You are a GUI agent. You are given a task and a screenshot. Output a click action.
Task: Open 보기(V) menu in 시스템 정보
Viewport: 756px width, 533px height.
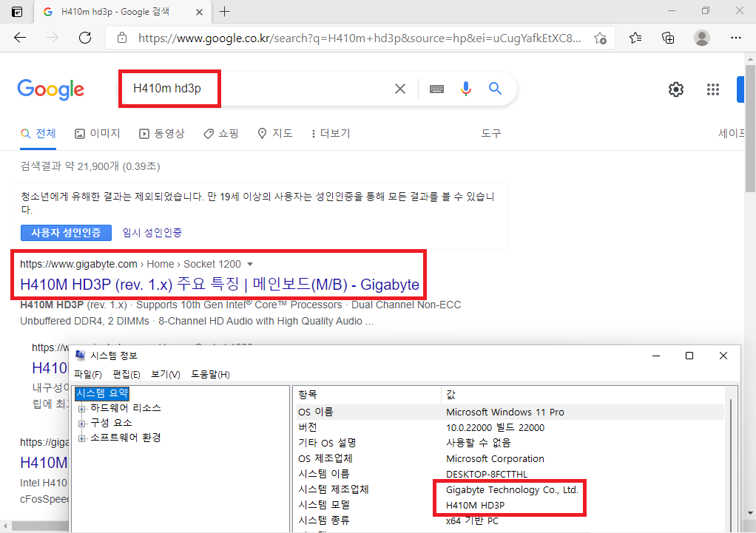coord(166,375)
